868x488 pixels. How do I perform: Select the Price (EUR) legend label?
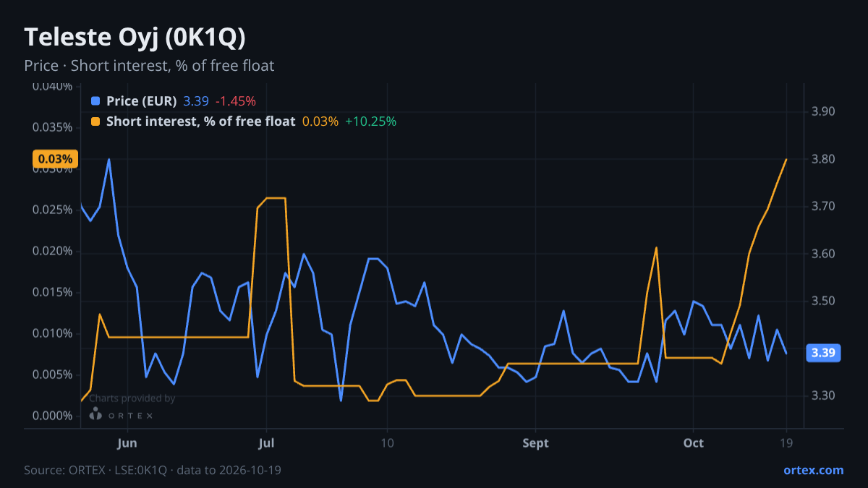point(141,101)
